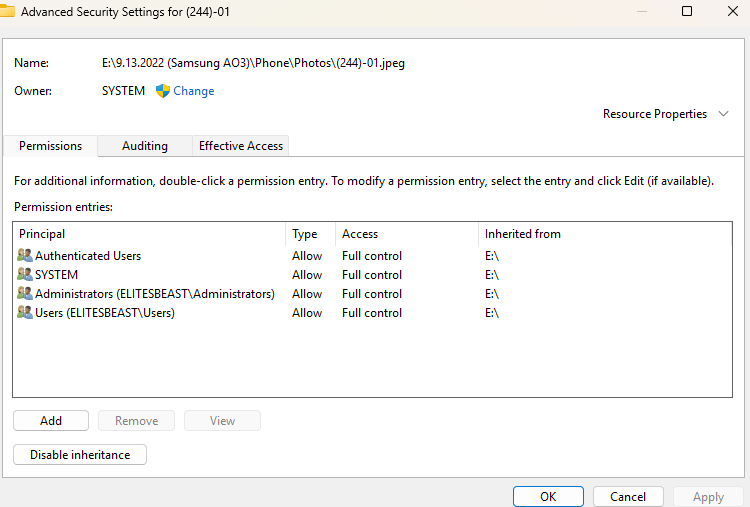Click the Administrators principal group icon
This screenshot has height=507, width=750.
point(25,293)
